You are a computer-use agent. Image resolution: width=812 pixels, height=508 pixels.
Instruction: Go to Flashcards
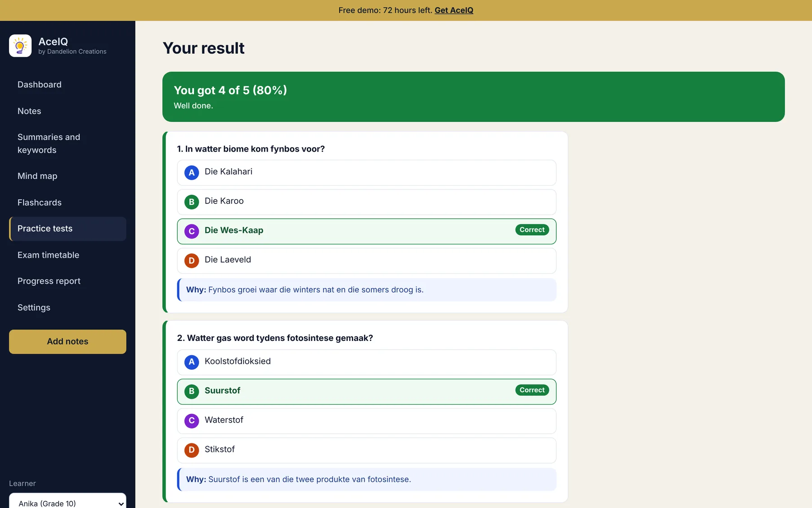coord(68,203)
